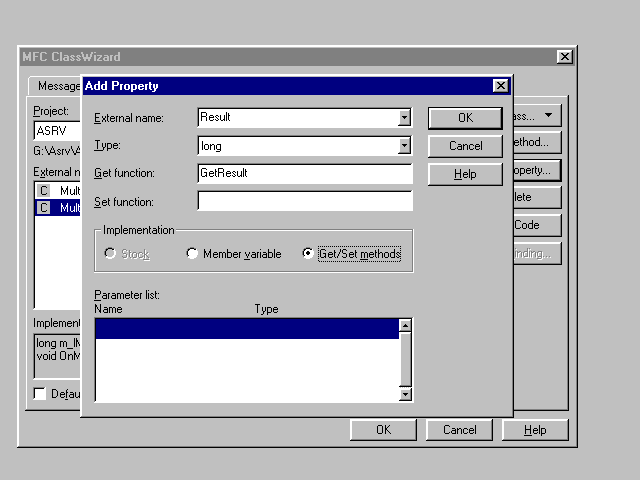Click inside the Get function field
The height and width of the screenshot is (480, 640).
click(x=304, y=173)
